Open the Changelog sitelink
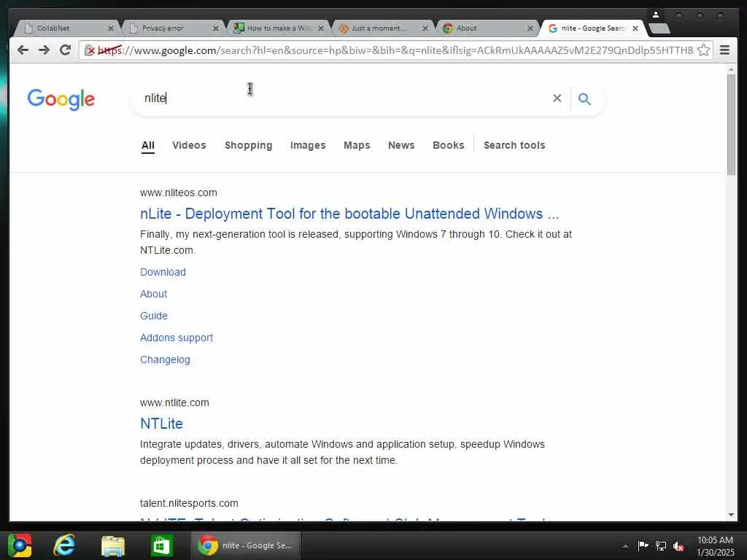The width and height of the screenshot is (747, 560). tap(165, 359)
